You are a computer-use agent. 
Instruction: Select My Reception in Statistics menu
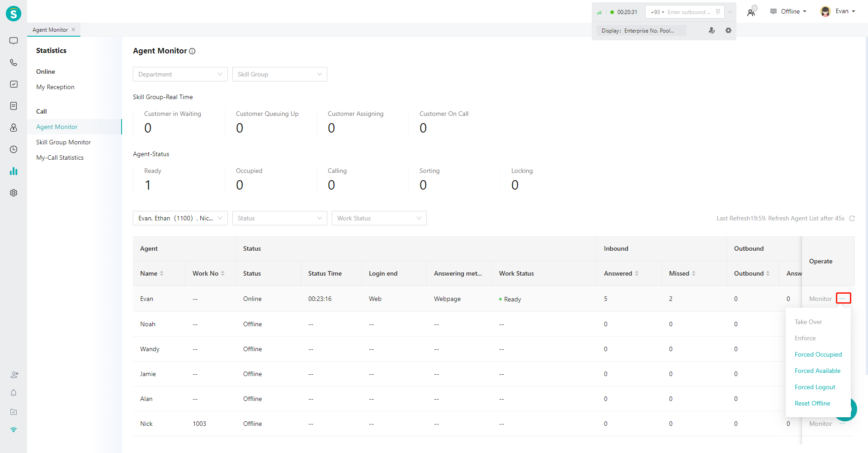55,87
